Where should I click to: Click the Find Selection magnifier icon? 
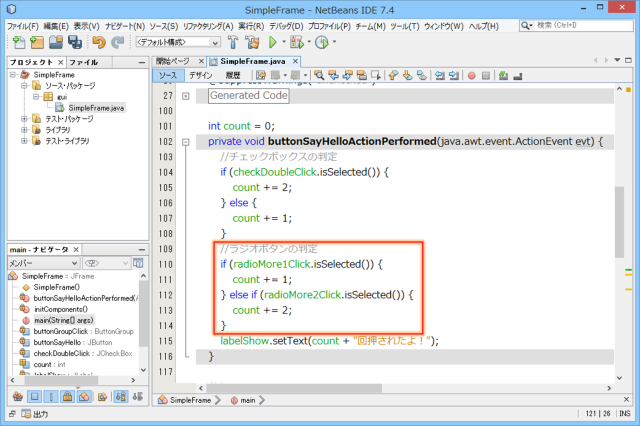(x=319, y=75)
